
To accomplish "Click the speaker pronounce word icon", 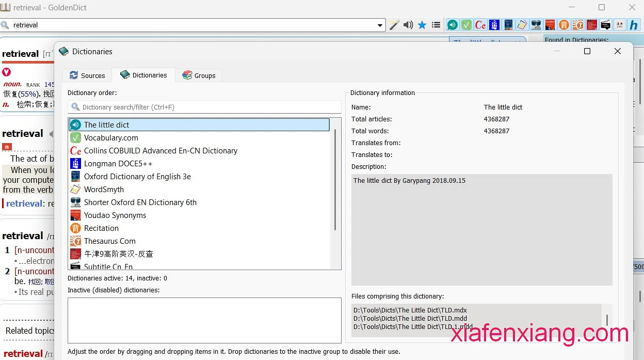I will click(408, 25).
